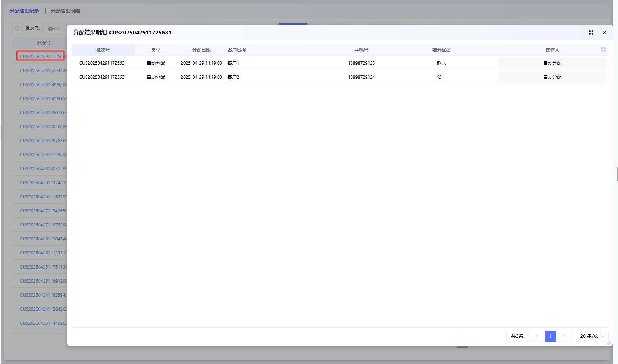Open batch link starting CUS2025042311446903
Viewport: 618px width, 364px height.
[x=43, y=323]
